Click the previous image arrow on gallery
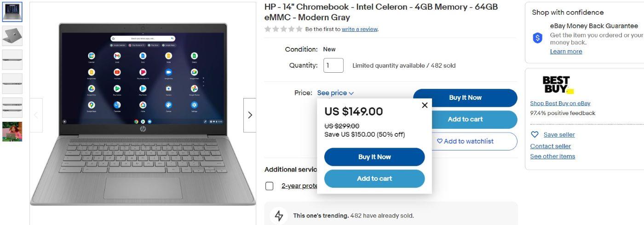 point(36,115)
